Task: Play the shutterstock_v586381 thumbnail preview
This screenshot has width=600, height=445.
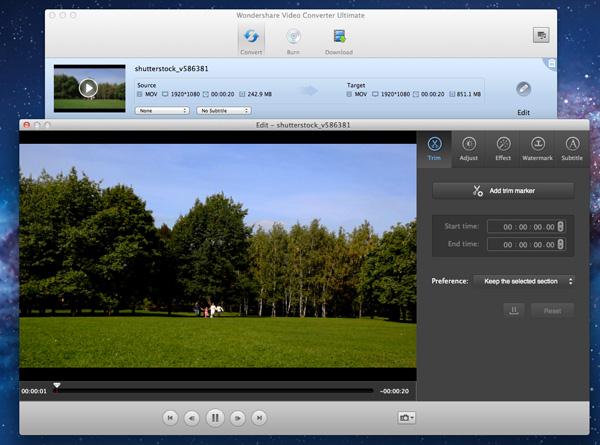Action: pos(89,88)
